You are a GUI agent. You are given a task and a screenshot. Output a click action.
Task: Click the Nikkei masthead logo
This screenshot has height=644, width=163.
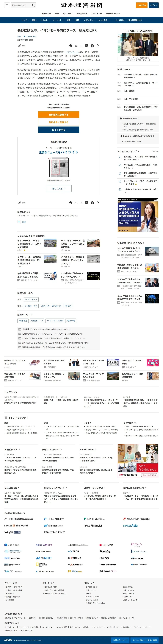click(x=81, y=5)
